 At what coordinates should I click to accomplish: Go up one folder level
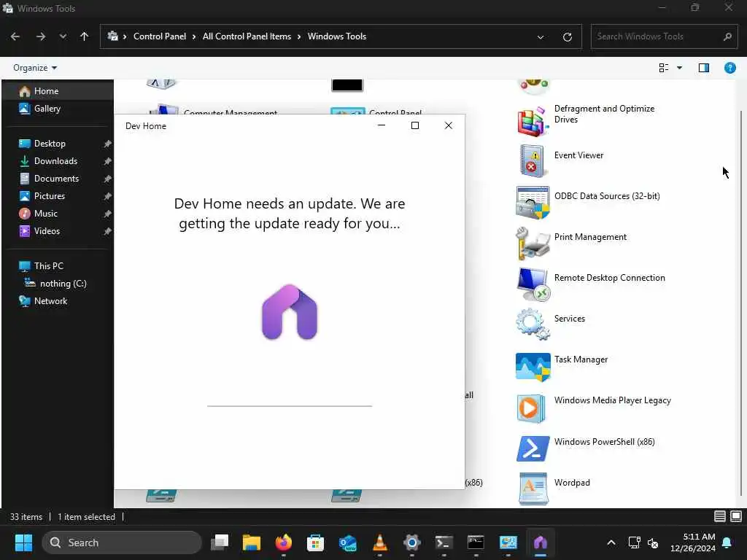point(85,36)
